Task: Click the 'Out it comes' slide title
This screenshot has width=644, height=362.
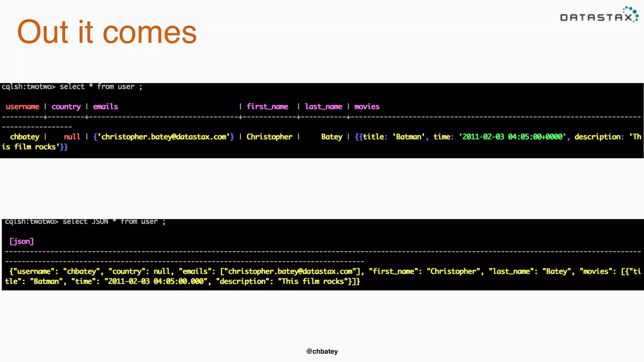Action: tap(107, 32)
